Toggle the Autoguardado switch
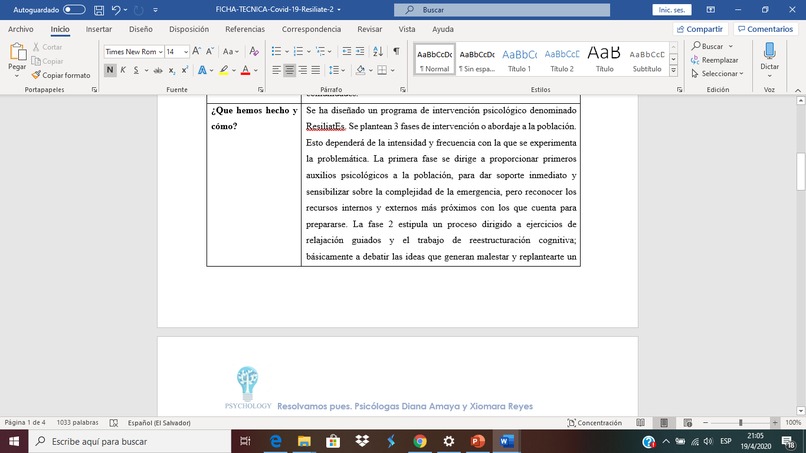 pos(74,10)
